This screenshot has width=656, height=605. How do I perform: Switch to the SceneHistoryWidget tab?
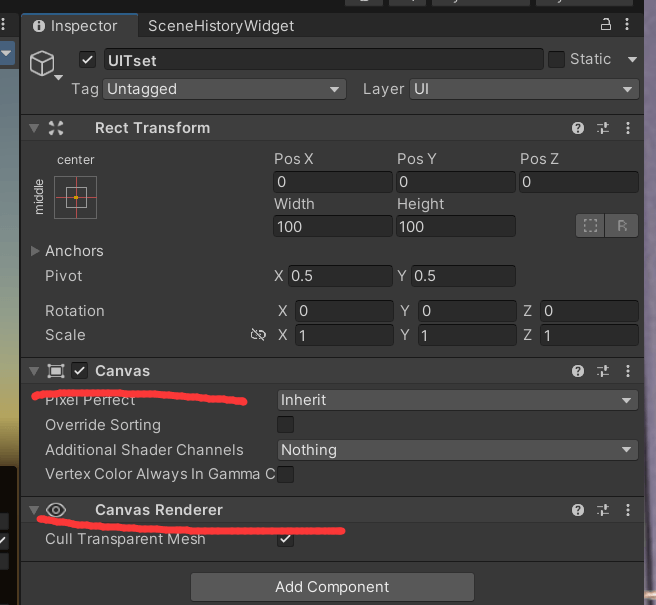(221, 26)
